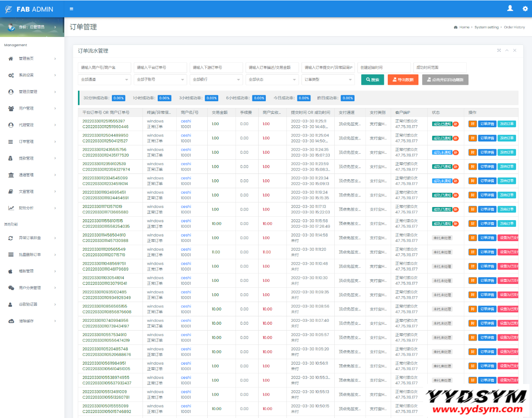The height and width of the screenshot is (418, 532).
Task: Click the cloud icon for 清除缓存
Action: click(11, 321)
